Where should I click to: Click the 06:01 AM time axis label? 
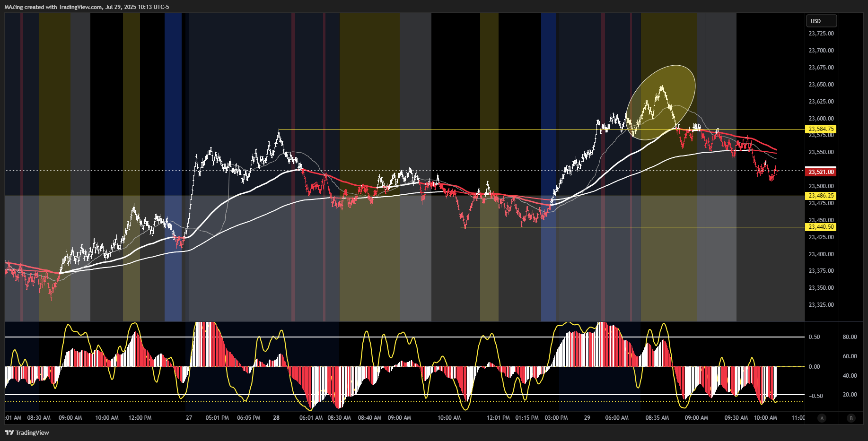click(311, 418)
